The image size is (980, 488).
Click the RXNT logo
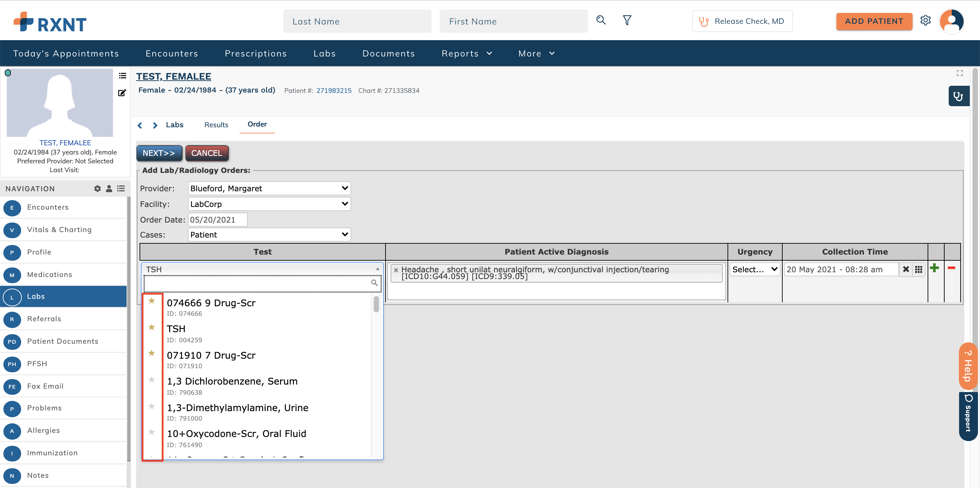pyautogui.click(x=50, y=22)
